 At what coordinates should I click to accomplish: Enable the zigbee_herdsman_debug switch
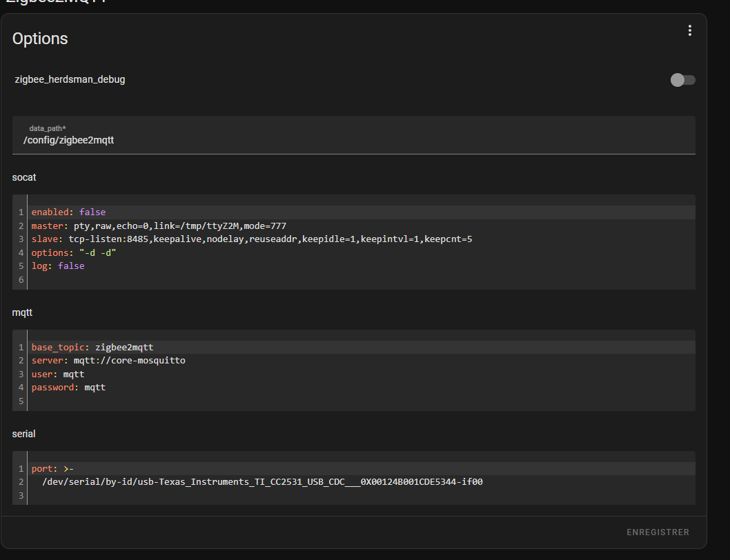click(x=682, y=80)
